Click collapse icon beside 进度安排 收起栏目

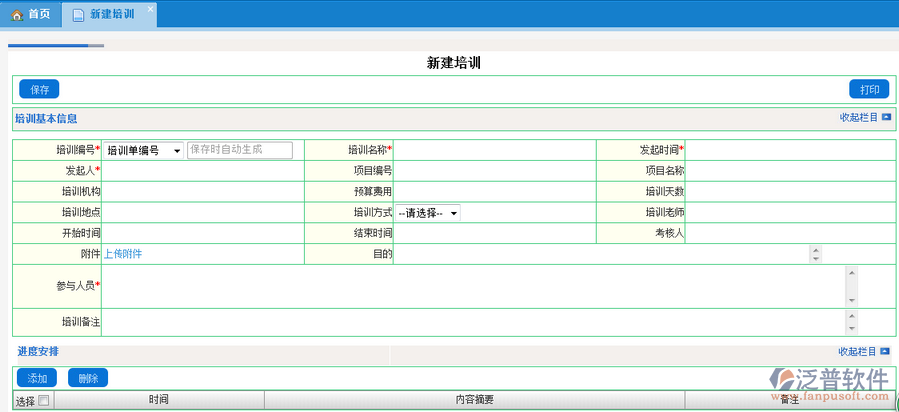886,351
